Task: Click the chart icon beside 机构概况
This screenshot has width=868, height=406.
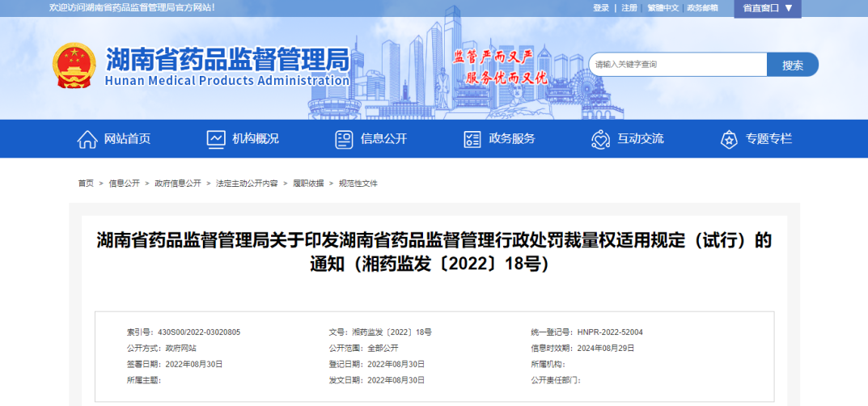Action: pyautogui.click(x=216, y=139)
